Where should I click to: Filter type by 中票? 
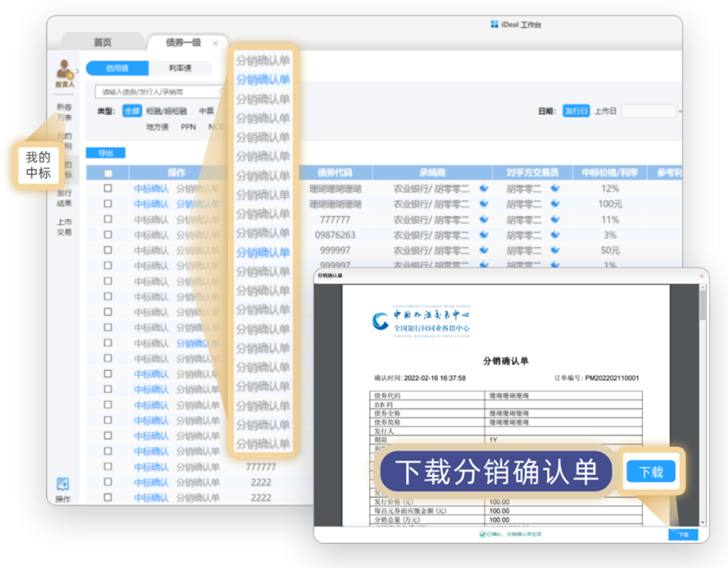[x=206, y=111]
